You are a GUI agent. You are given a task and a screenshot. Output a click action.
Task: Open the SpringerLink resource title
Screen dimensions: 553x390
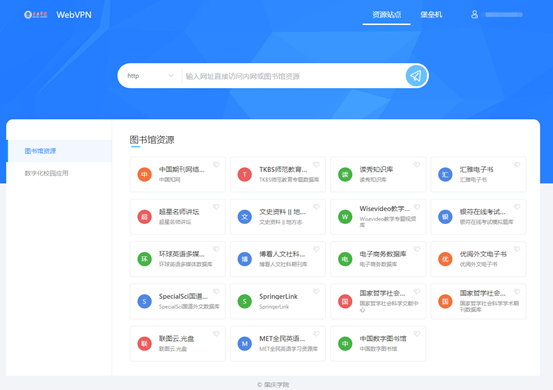[x=278, y=297]
